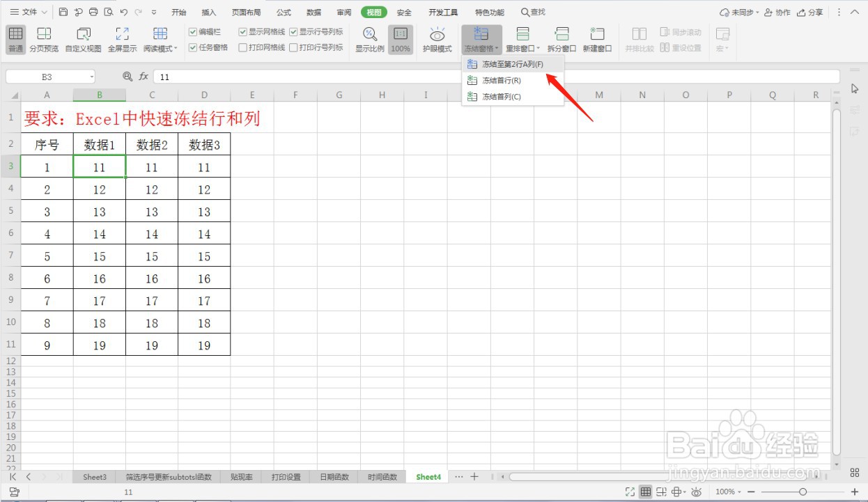Click the status bar icon at far left
This screenshot has width=868, height=502.
pyautogui.click(x=14, y=492)
